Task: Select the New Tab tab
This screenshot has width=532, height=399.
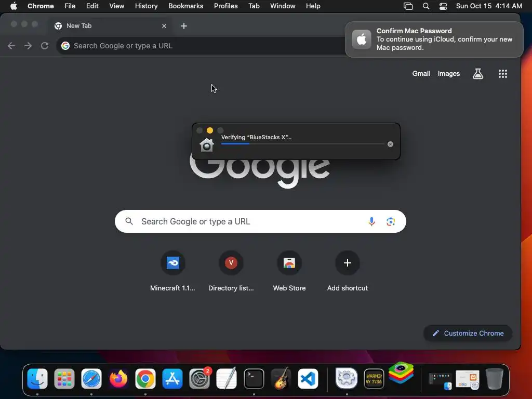Action: pos(110,26)
